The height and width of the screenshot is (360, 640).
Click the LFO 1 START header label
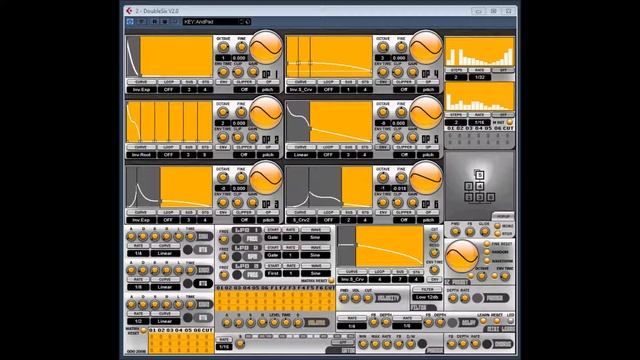point(273,230)
